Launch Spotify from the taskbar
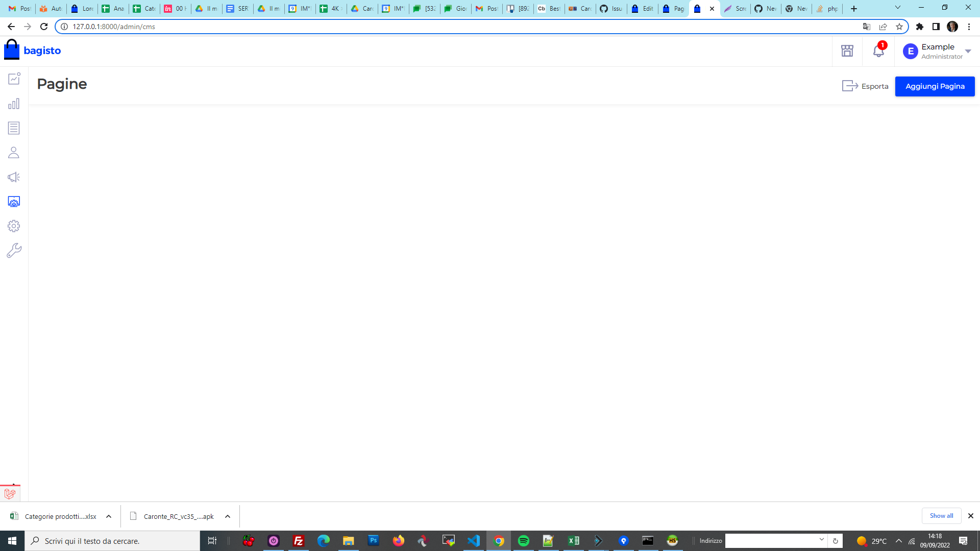Screen dimensions: 980x551 pos(524,541)
